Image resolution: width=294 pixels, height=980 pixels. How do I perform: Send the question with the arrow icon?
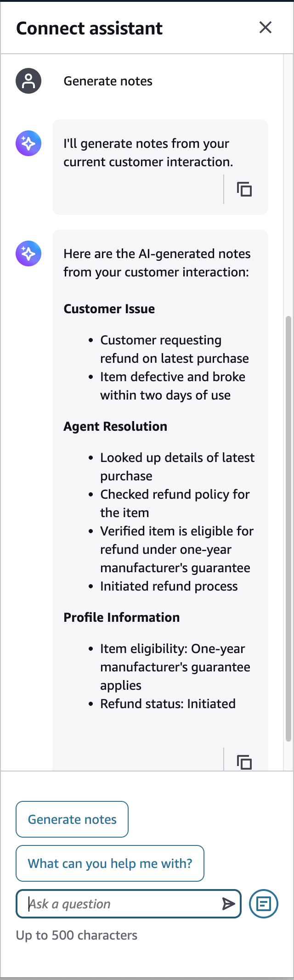click(x=228, y=904)
